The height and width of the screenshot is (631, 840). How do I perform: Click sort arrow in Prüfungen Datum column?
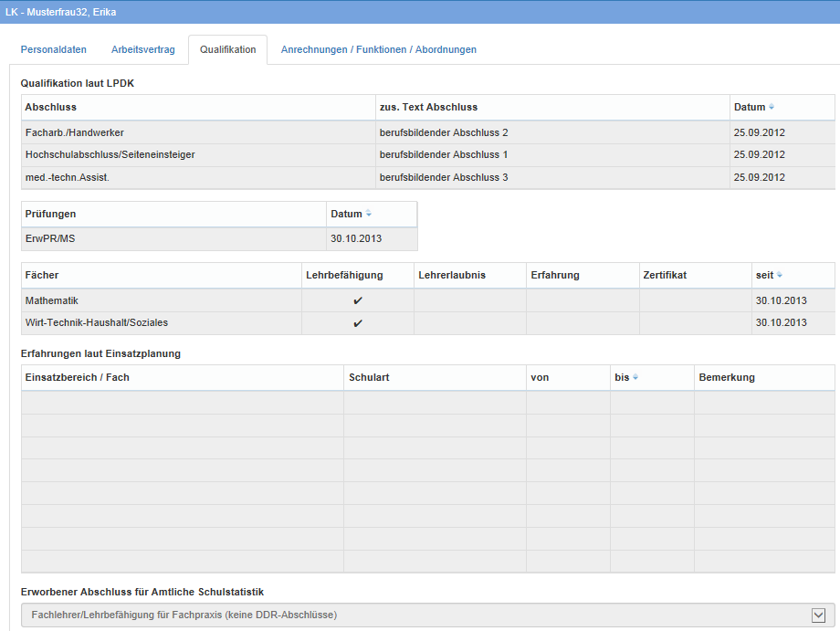369,214
